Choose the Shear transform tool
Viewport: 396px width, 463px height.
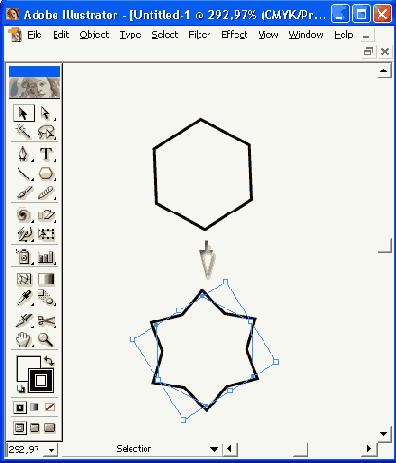(x=46, y=215)
